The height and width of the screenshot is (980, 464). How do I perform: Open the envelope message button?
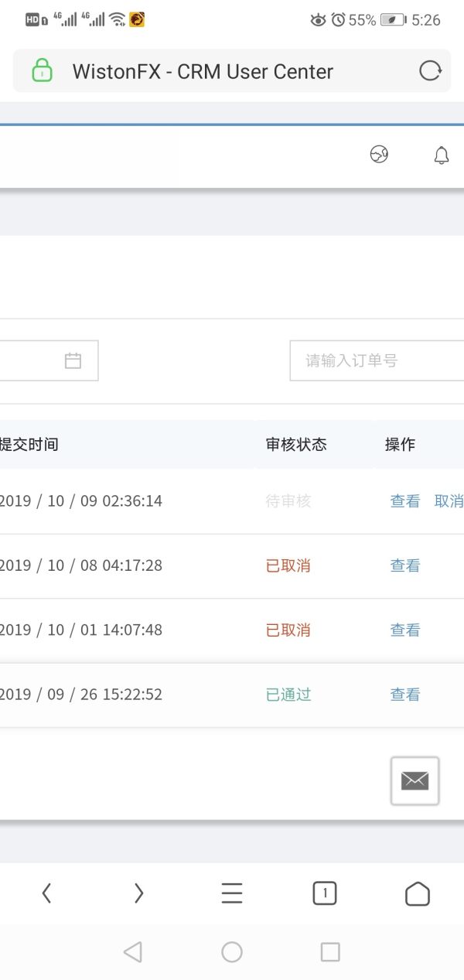[x=415, y=780]
